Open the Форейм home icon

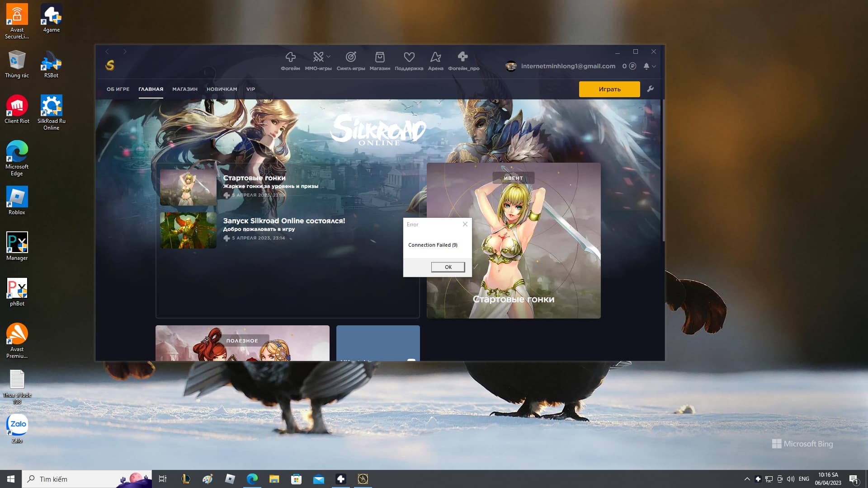[x=290, y=57]
